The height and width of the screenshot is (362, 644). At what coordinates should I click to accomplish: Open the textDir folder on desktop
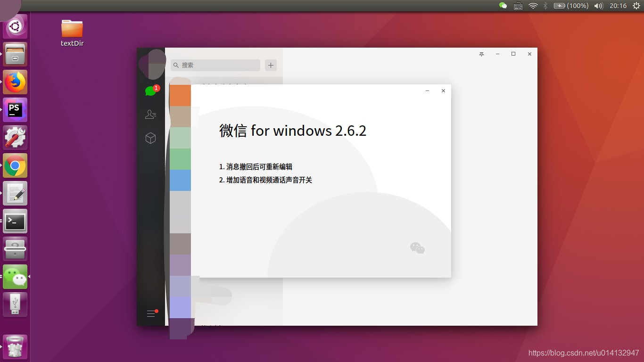pyautogui.click(x=72, y=33)
